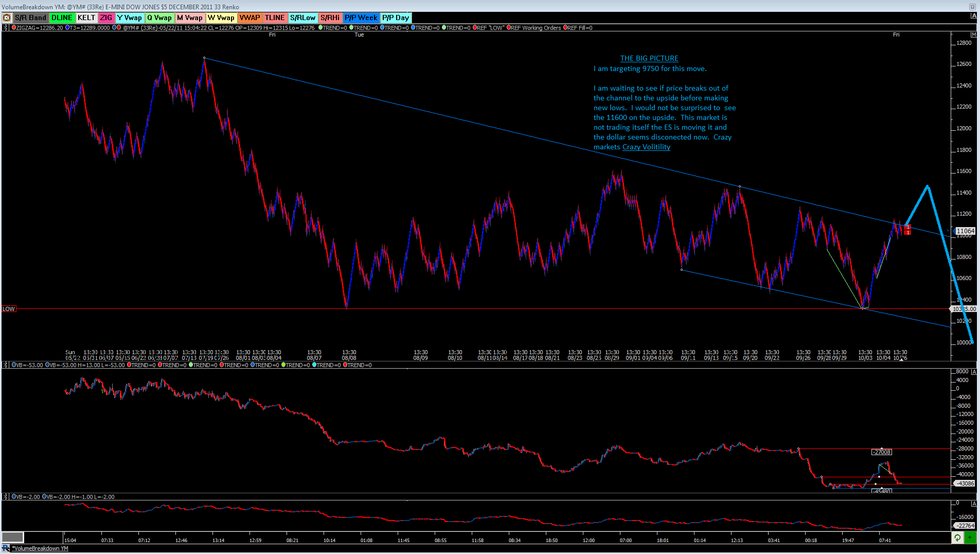The height and width of the screenshot is (554, 980).
Task: Click the 'A' toolbar corner icon
Action: 973,16
